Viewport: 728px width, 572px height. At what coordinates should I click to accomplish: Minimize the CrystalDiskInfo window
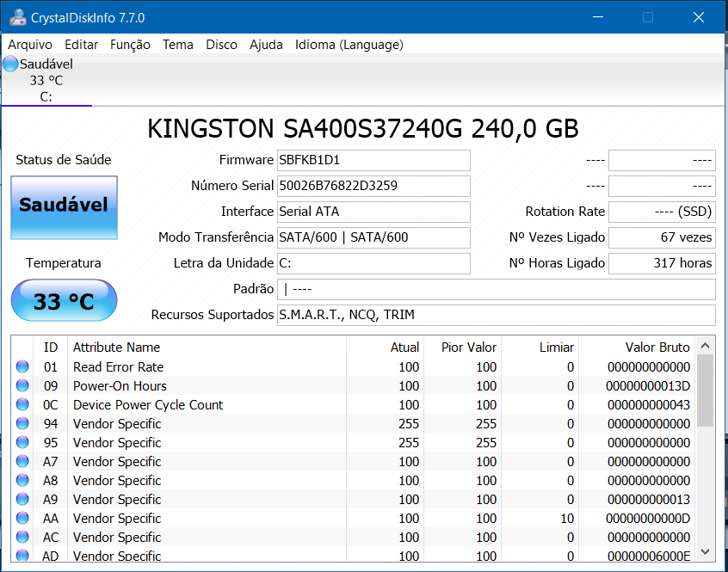598,17
